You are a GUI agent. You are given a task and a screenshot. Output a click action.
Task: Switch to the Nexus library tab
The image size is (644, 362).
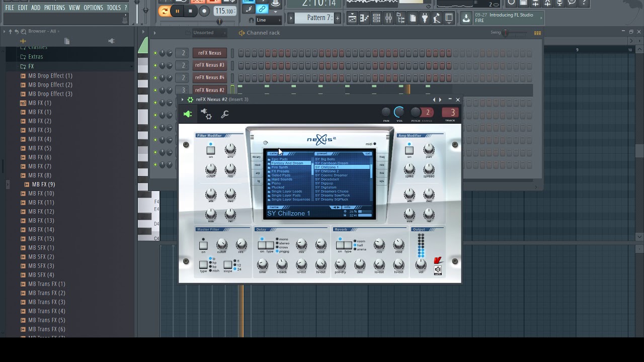(x=257, y=157)
